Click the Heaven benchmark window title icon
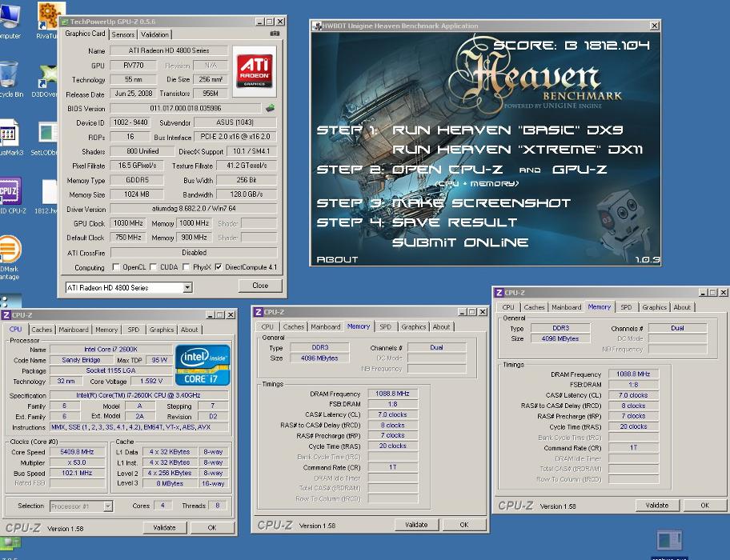Image resolution: width=730 pixels, height=560 pixels. pos(317,26)
